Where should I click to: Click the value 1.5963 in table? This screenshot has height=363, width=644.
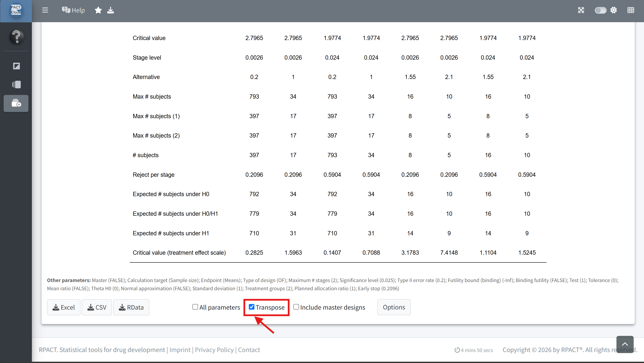[293, 253]
